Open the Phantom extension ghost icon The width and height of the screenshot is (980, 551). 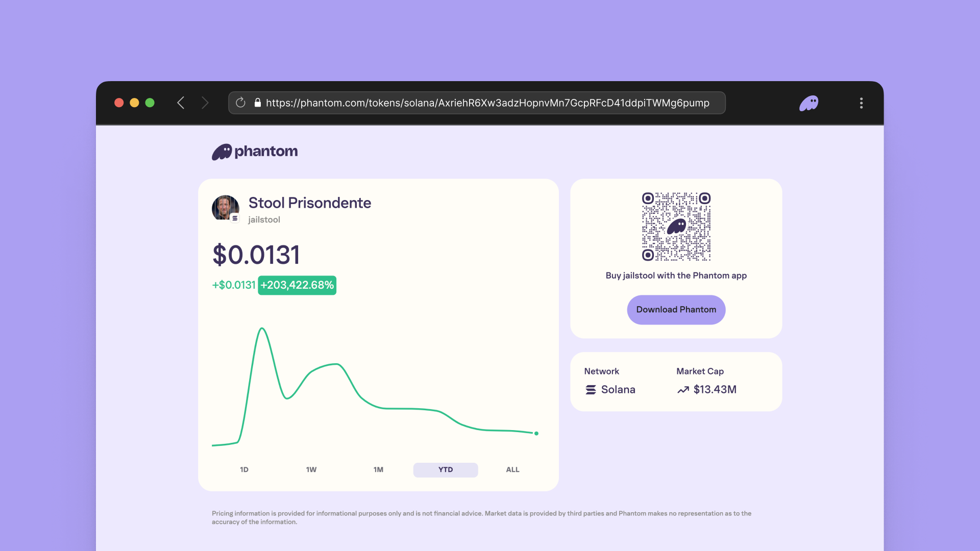point(809,103)
